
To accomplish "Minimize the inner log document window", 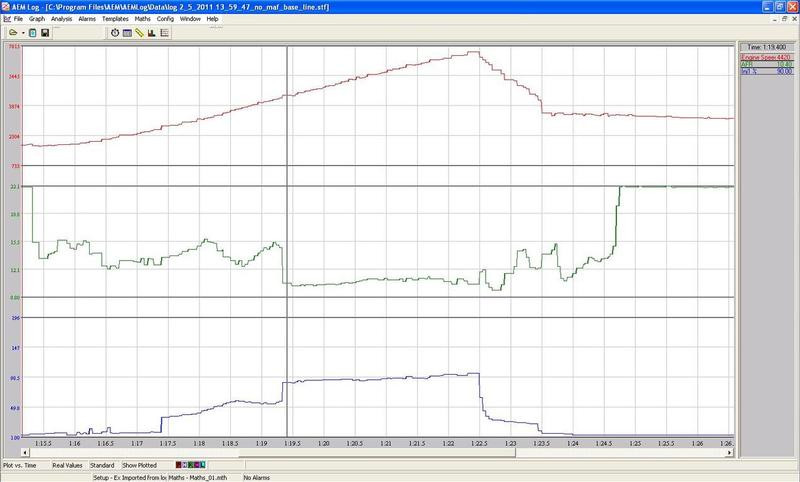I will (x=776, y=19).
